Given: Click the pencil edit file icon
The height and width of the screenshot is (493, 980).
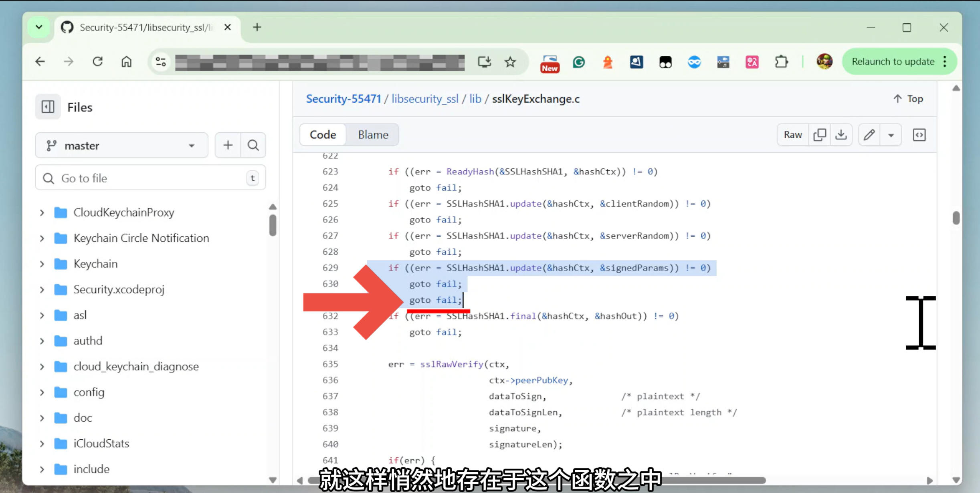Looking at the screenshot, I should (x=869, y=135).
